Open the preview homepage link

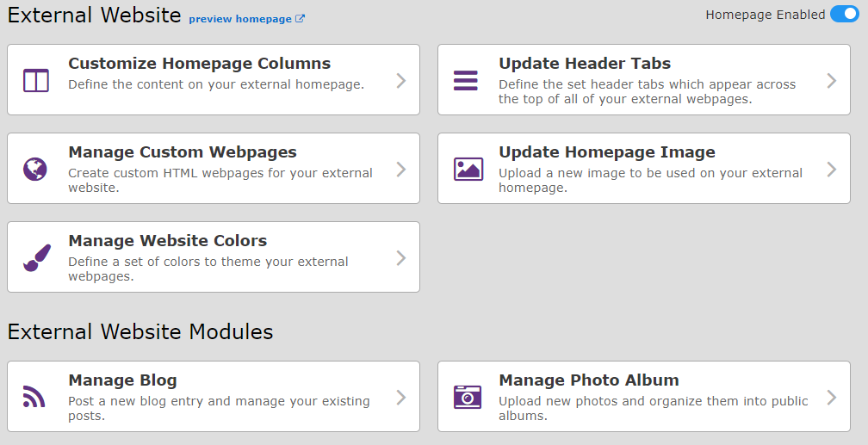click(x=240, y=19)
